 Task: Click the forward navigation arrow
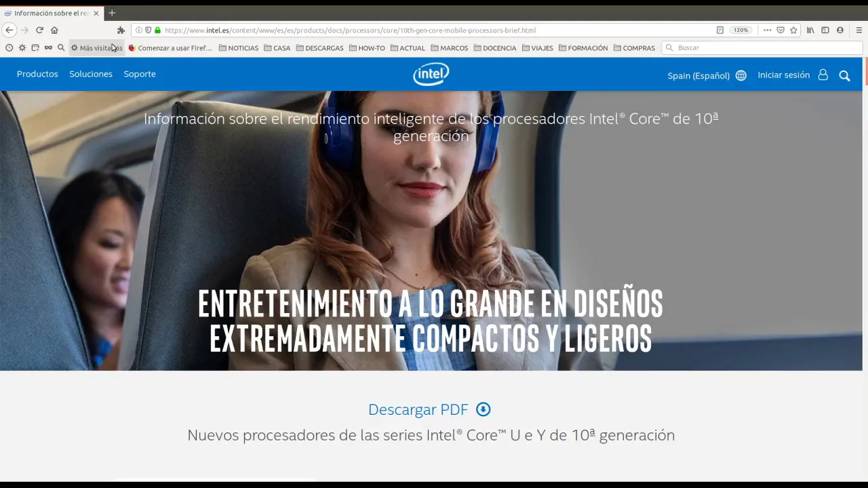click(24, 30)
